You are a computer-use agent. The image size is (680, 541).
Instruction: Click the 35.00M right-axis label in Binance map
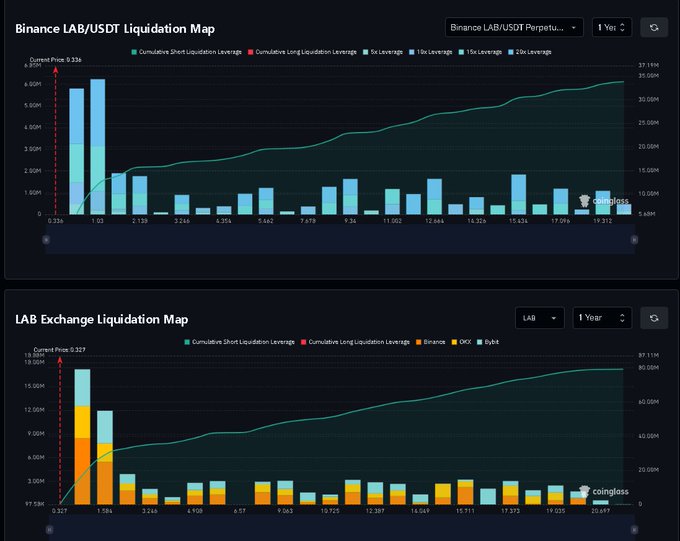(x=648, y=75)
